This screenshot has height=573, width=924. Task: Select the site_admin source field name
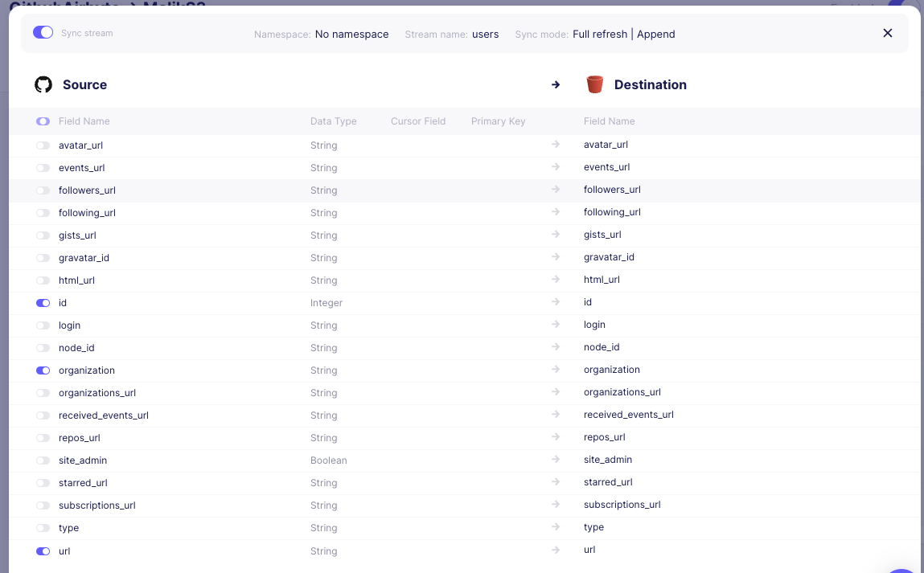(83, 460)
